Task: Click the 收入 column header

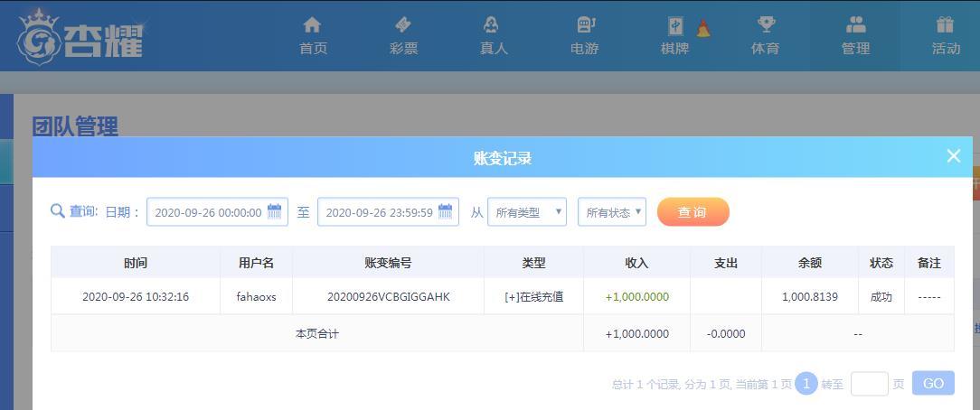Action: click(x=636, y=263)
